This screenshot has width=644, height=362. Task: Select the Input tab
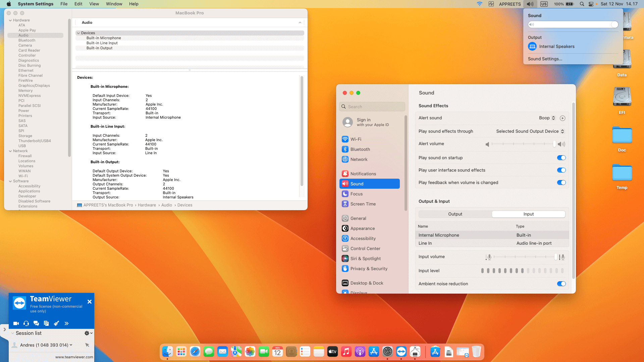pyautogui.click(x=529, y=214)
